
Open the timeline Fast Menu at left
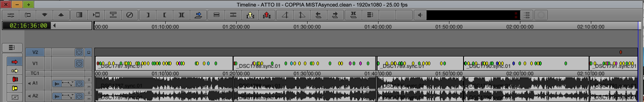12,47
